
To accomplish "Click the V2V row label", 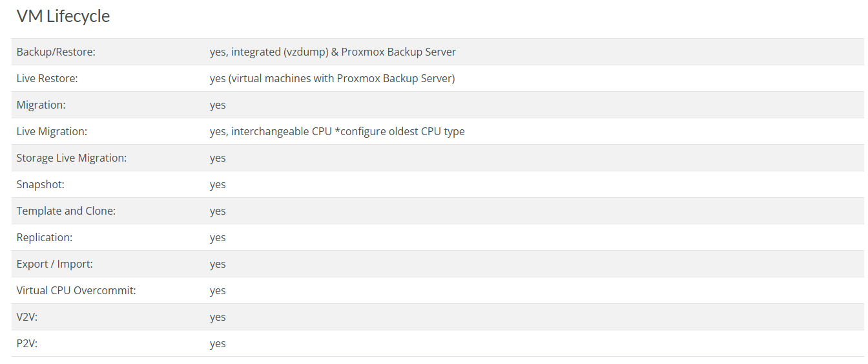I will (x=27, y=317).
